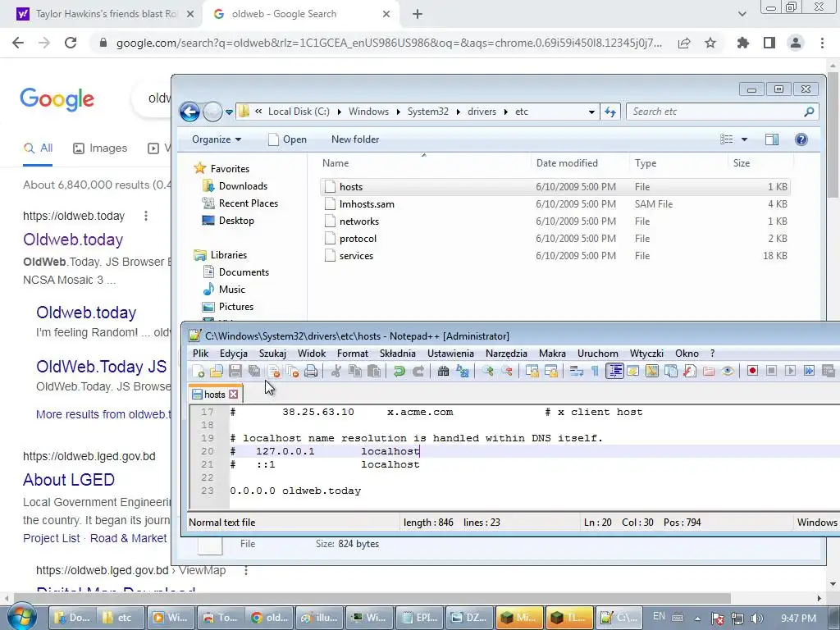Click Open button in Explorer toolbar
Image resolution: width=840 pixels, height=630 pixels.
288,139
